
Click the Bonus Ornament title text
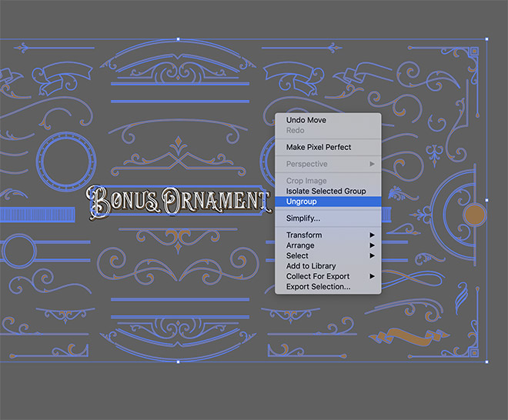[x=179, y=202]
